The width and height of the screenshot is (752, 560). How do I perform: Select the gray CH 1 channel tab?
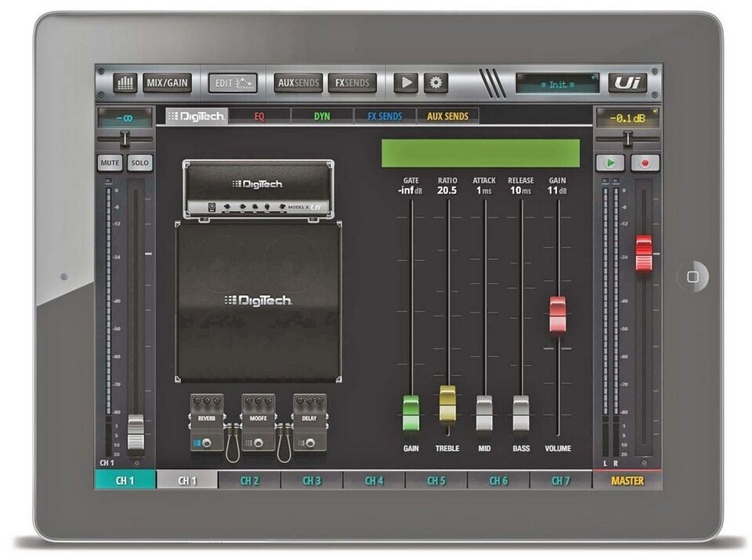[x=187, y=480]
